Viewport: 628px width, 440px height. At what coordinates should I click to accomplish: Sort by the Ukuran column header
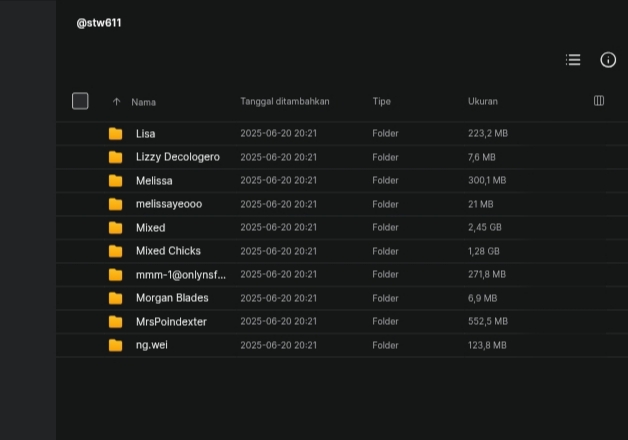pyautogui.click(x=483, y=101)
